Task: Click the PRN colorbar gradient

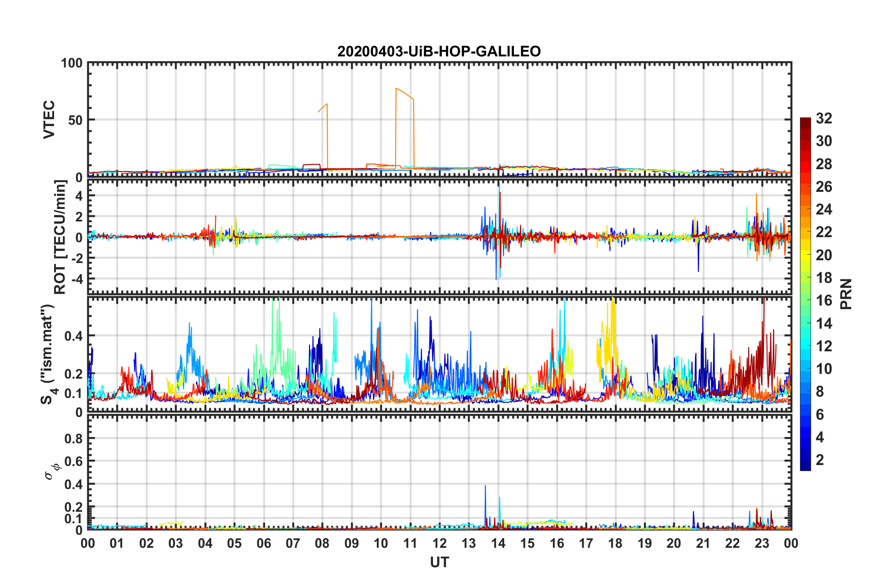Action: click(806, 294)
